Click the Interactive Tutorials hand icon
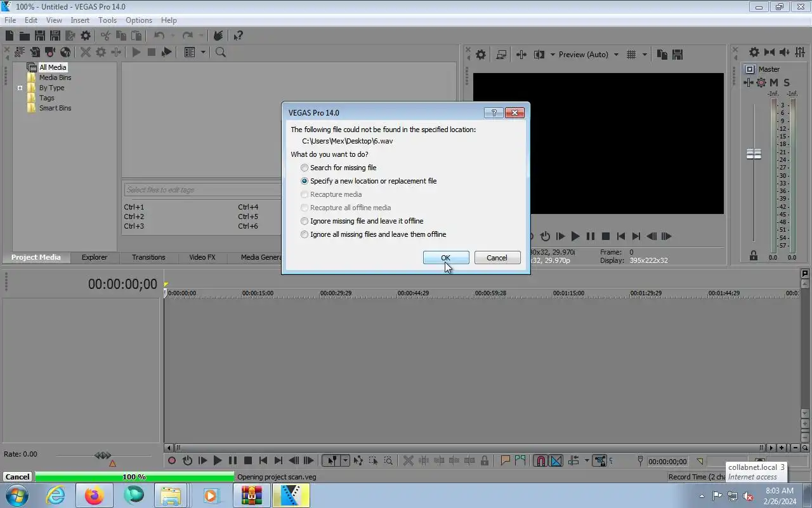The image size is (812, 508). tap(218, 36)
